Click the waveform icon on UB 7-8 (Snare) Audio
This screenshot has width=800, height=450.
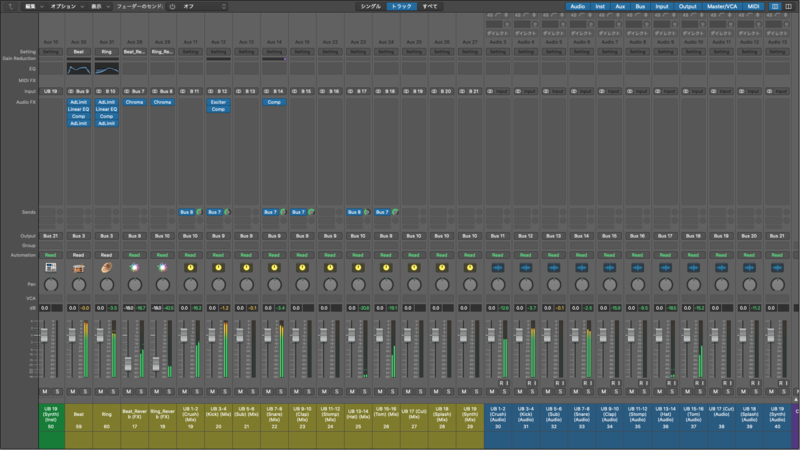582,267
